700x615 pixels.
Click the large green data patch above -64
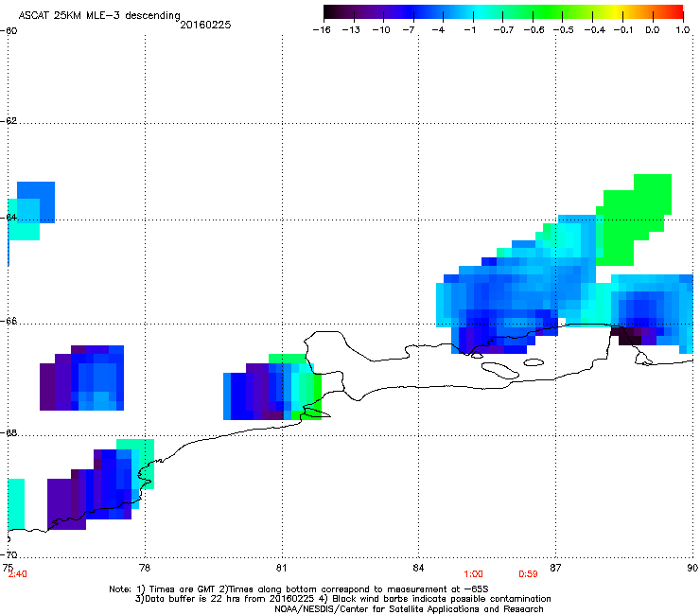click(634, 219)
